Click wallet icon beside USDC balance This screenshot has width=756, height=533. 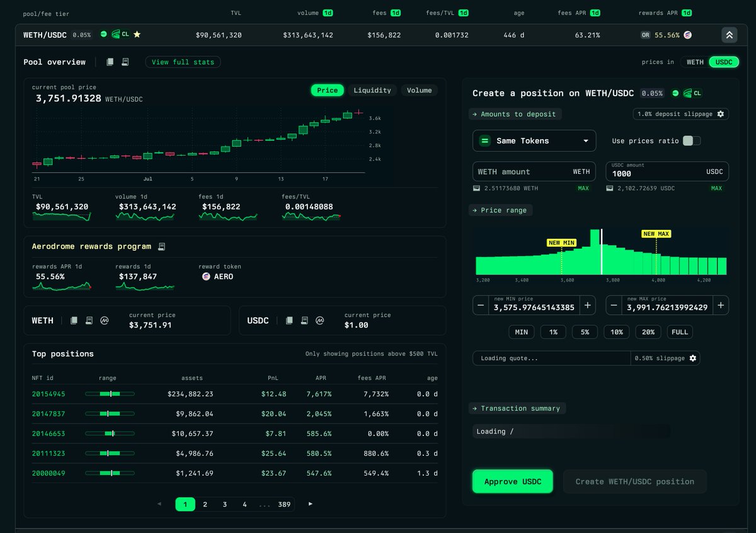point(610,188)
